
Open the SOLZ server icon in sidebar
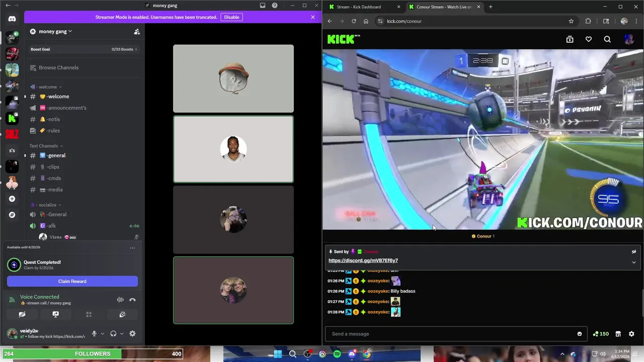click(12, 134)
